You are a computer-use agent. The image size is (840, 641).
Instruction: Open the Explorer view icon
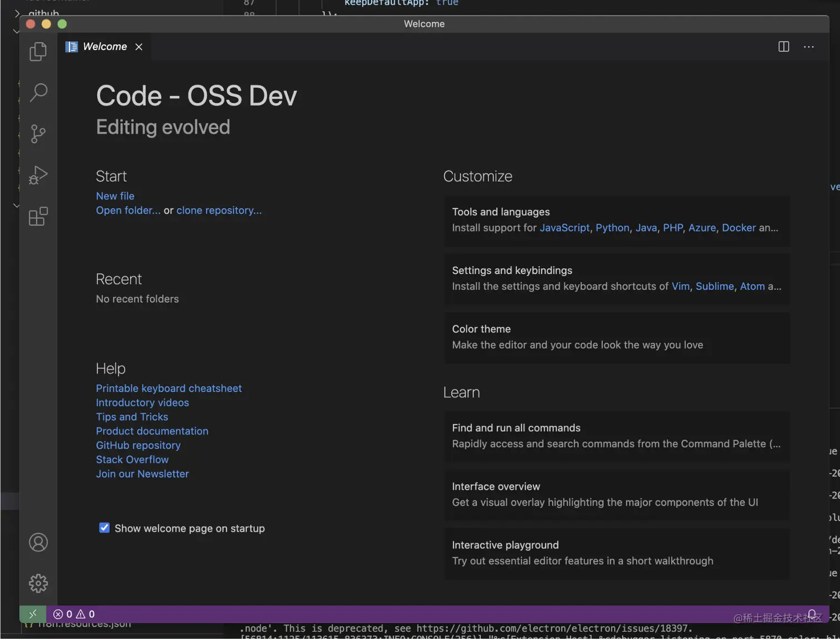[x=38, y=52]
